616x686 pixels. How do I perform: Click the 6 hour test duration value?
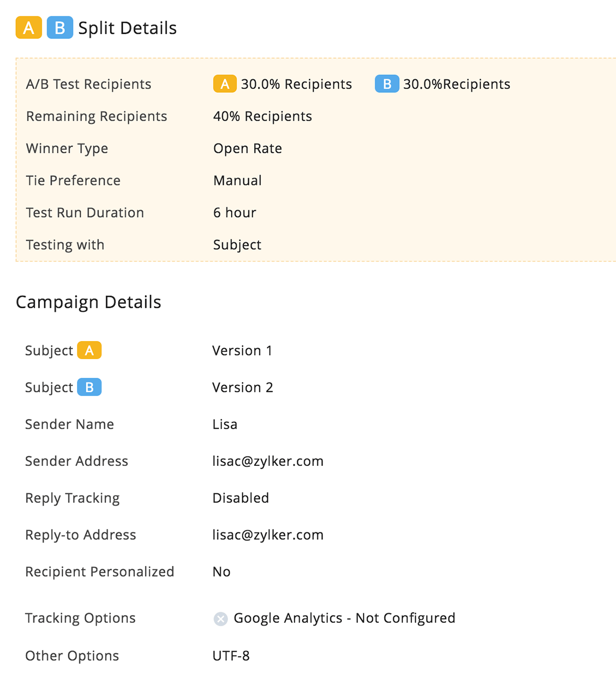click(235, 213)
